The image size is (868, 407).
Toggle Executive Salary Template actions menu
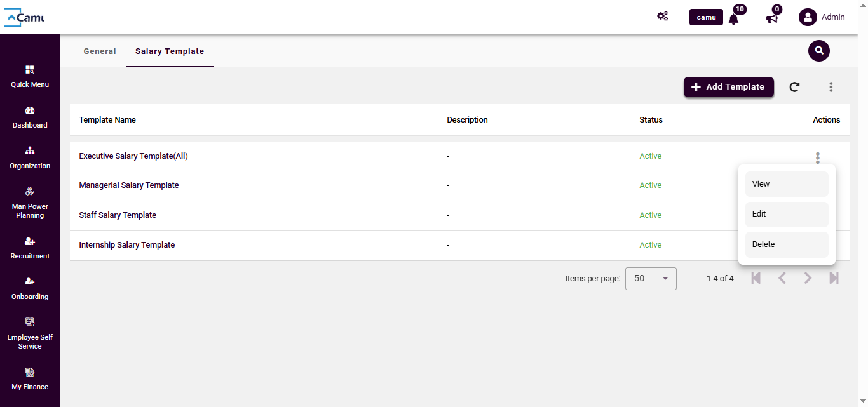818,157
